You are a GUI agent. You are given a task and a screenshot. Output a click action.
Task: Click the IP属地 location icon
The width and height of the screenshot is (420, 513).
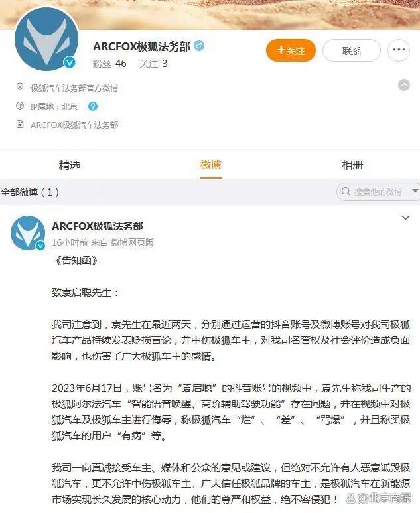[20, 106]
